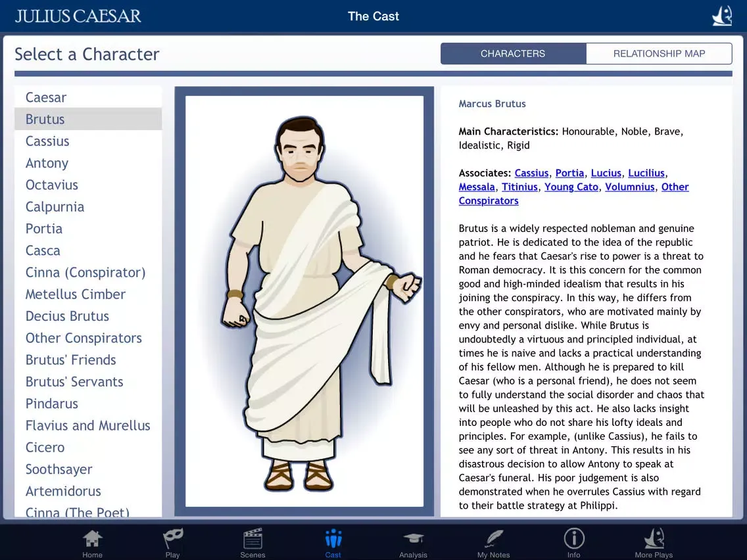Select Artemidorus in the character list
747x560 pixels.
pos(88,492)
